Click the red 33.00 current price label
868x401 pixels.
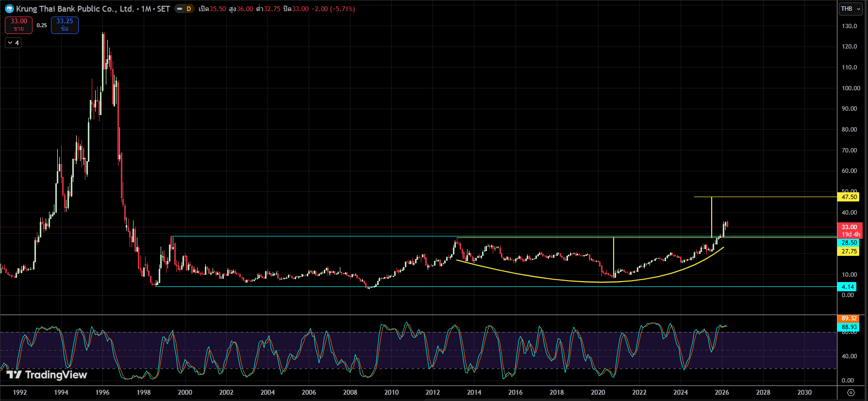tap(850, 227)
